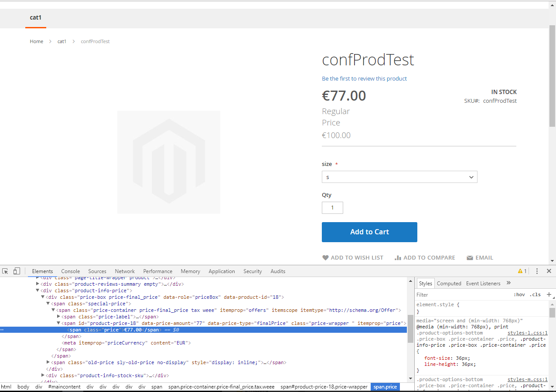
Task: Open the Memory tab
Action: click(191, 271)
